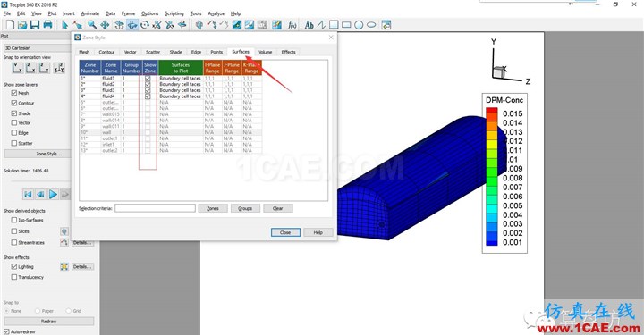Click the Selection criteria input field
This screenshot has width=644, height=335.
(156, 208)
